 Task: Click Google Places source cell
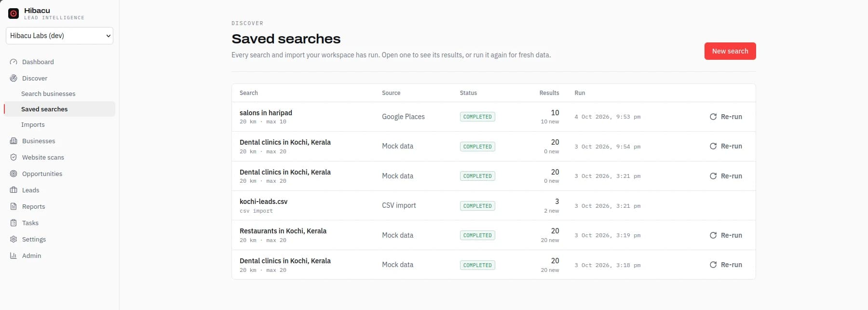403,117
